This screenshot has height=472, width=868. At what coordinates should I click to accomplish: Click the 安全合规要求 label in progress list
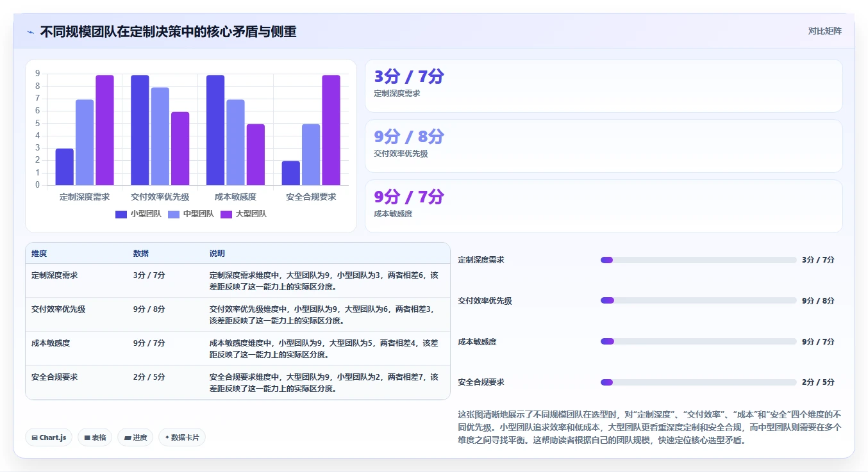481,382
